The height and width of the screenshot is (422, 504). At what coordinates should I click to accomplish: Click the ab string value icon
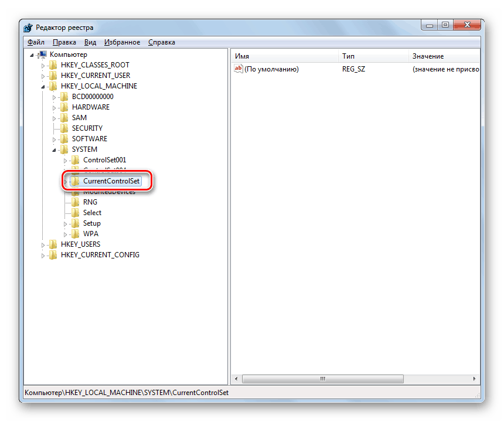coord(238,69)
